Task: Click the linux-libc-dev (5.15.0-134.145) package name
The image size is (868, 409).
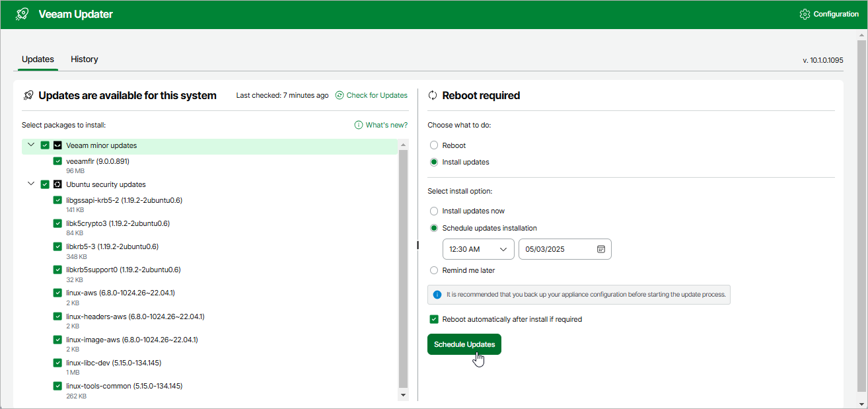Action: 114,363
